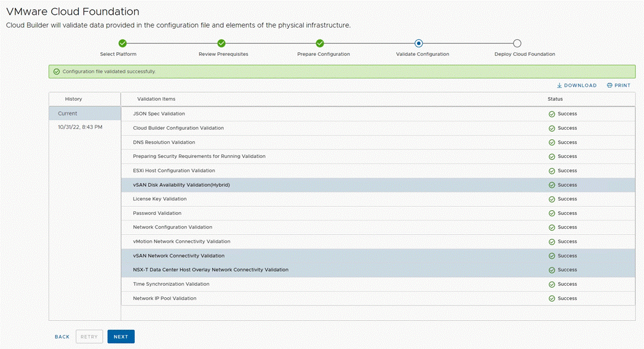Select vMotion Network Connectivity Validation row

pyautogui.click(x=378, y=241)
